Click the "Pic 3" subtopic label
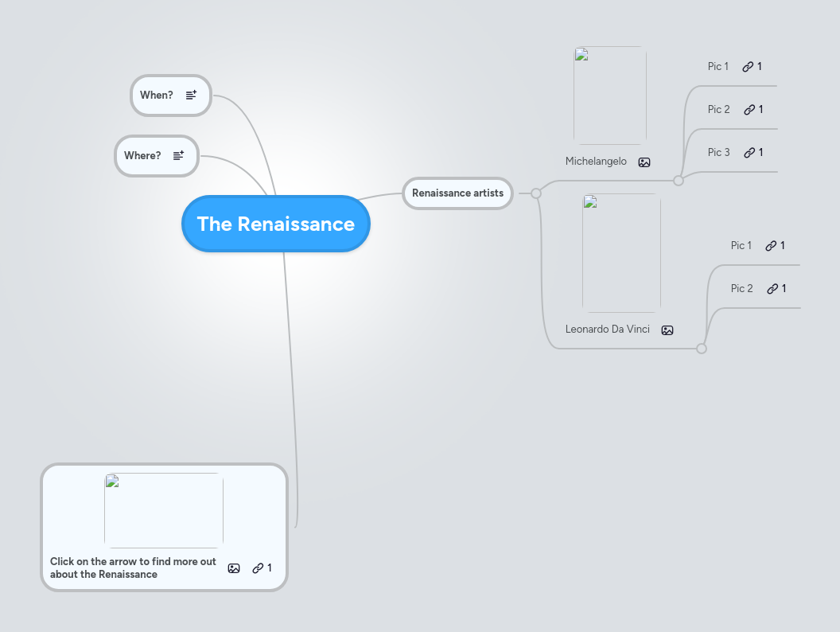Screen dimensions: 840x632 click(x=718, y=152)
